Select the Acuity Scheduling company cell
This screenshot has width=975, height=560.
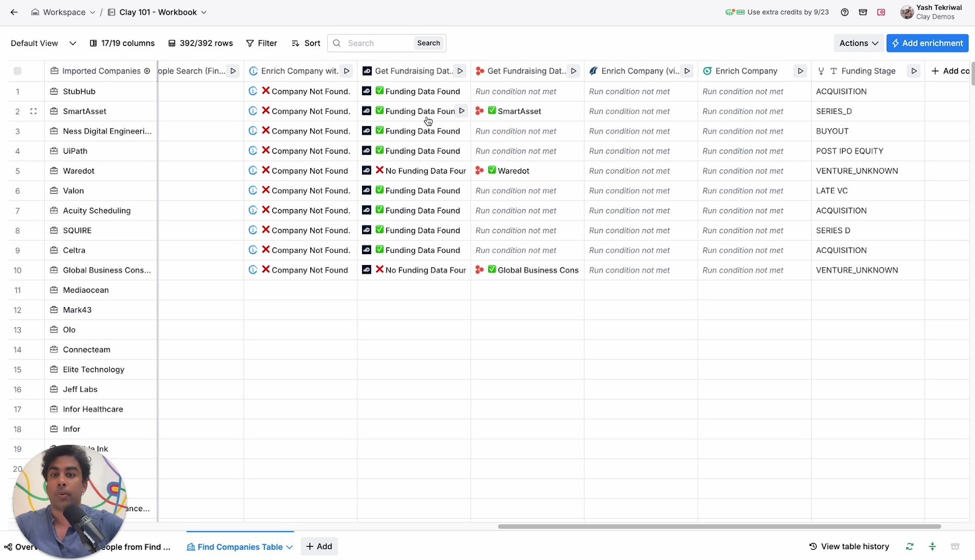101,210
